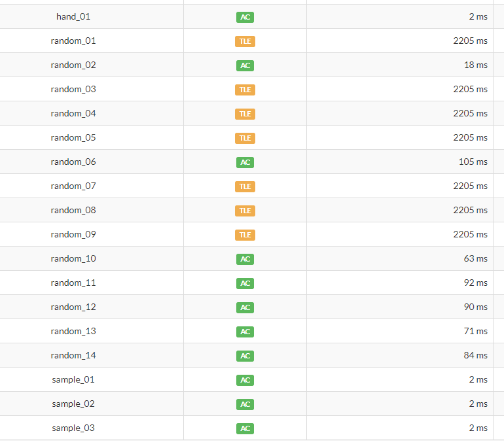
Task: Click the AC badge for sample_03
Action: click(245, 428)
